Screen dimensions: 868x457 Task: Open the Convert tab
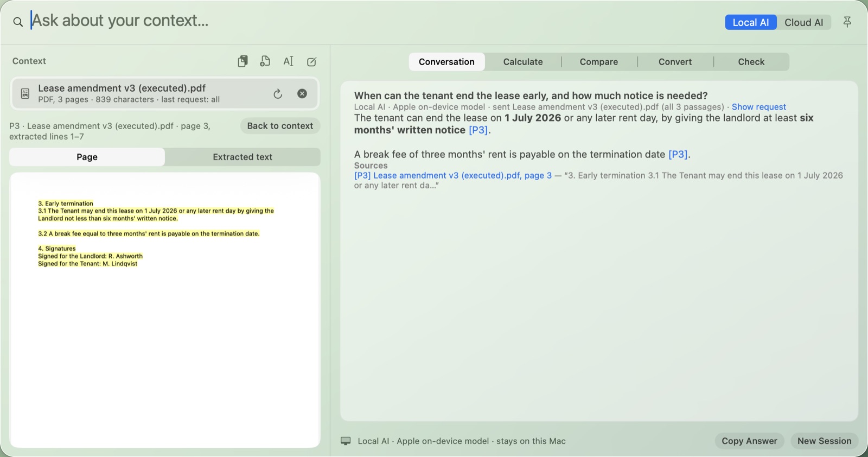click(x=675, y=62)
